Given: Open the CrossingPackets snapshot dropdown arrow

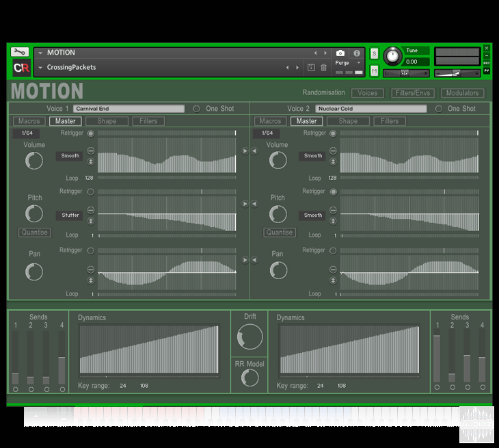Looking at the screenshot, I should [x=40, y=68].
